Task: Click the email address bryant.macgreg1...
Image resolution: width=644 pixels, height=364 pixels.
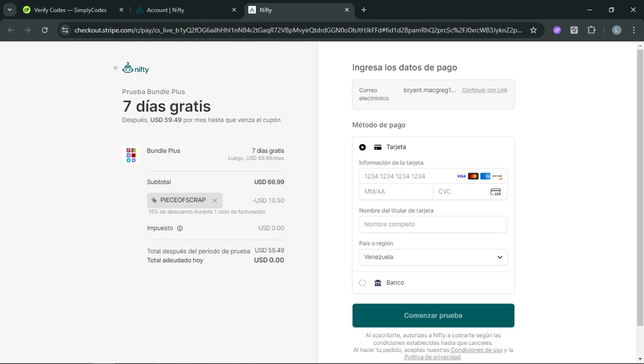Action: click(430, 90)
